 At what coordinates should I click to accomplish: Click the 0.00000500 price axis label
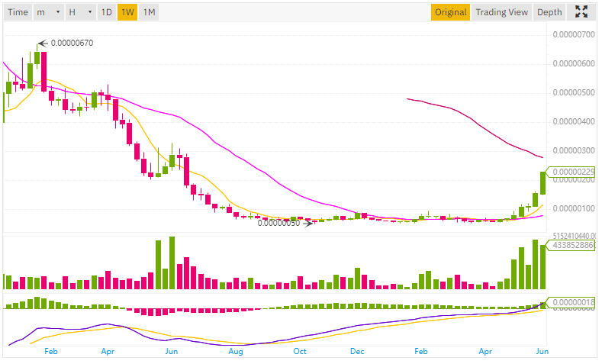click(574, 92)
